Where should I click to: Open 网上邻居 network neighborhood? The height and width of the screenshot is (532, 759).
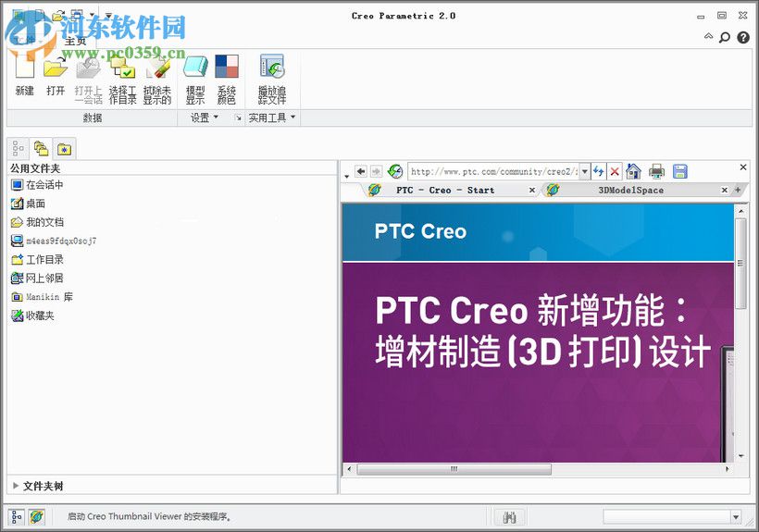37,278
